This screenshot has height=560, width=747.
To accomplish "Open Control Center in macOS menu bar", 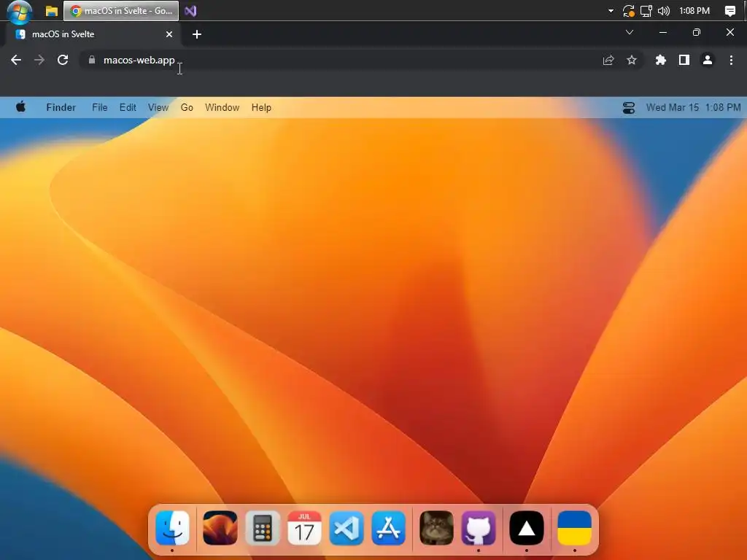I will 629,108.
